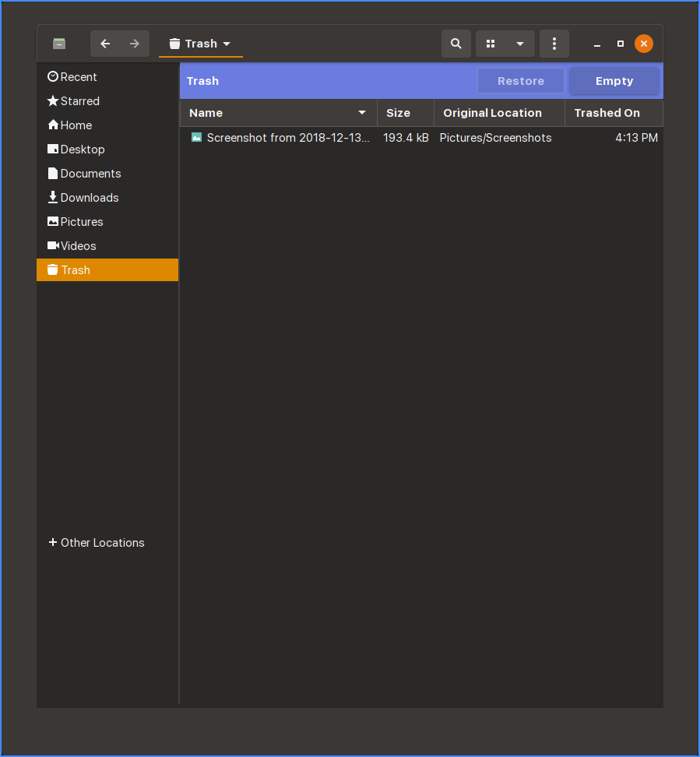Screen dimensions: 700x757
Task: Open Videos folder in sidebar
Action: coord(107,246)
